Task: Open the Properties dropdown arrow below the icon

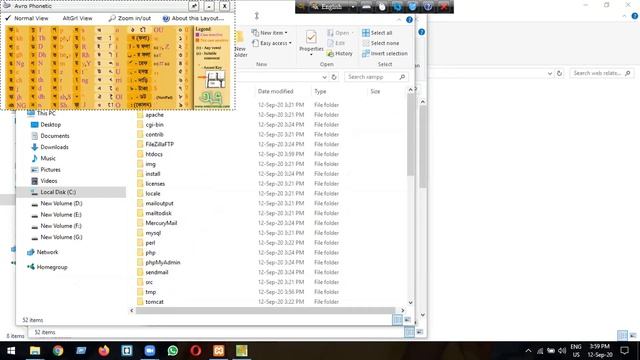Action: 311,55
